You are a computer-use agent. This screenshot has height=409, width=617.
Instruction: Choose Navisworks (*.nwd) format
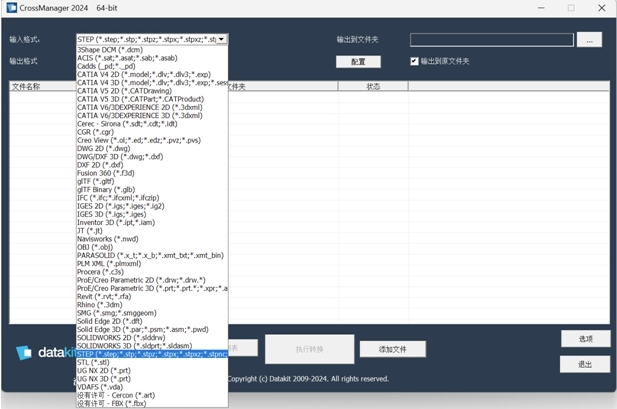tap(152, 239)
